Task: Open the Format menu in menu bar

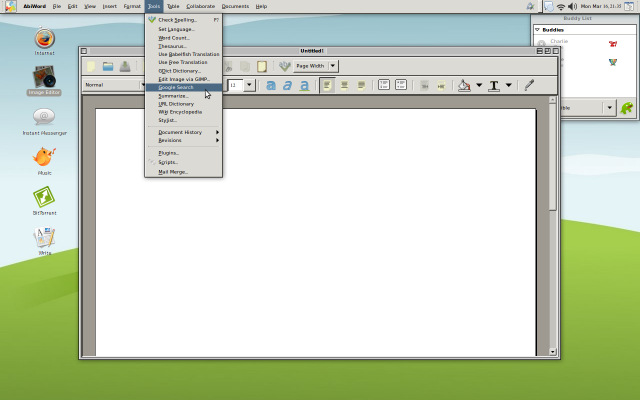Action: tap(132, 6)
